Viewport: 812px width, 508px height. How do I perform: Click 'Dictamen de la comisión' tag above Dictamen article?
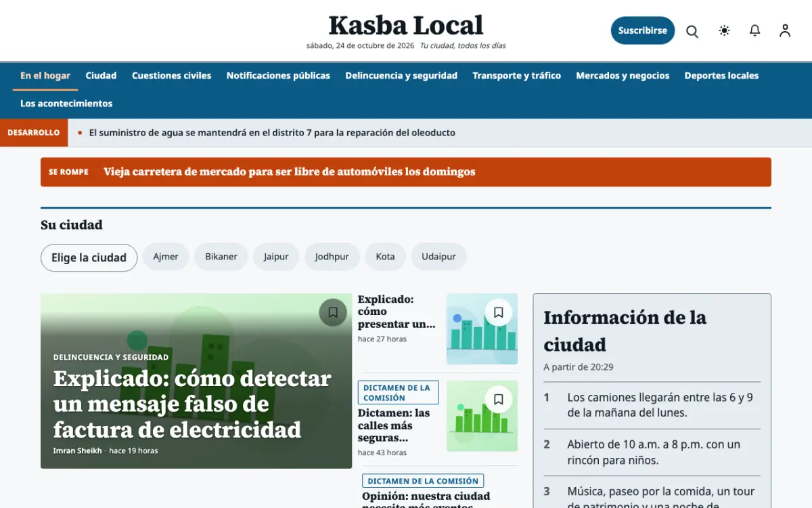tap(398, 393)
